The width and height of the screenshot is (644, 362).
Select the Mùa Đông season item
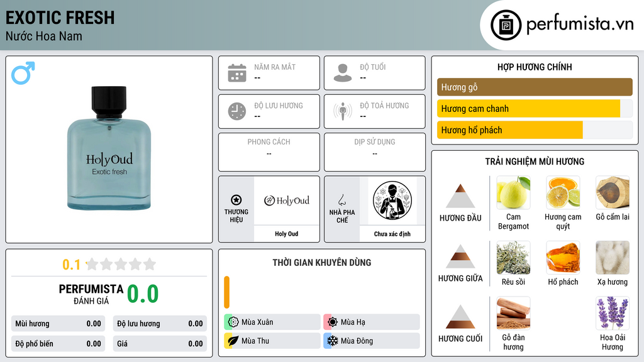pyautogui.click(x=372, y=341)
